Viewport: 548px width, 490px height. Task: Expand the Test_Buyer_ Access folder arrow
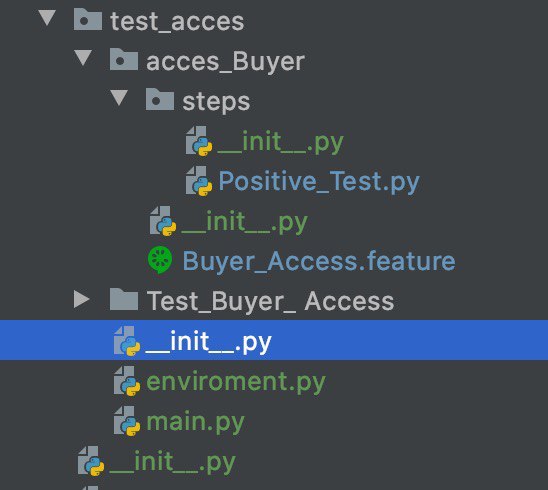pos(82,299)
